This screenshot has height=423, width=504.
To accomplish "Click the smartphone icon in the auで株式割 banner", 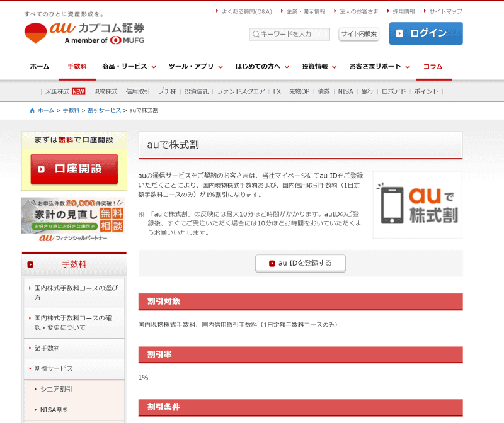I will (x=393, y=205).
